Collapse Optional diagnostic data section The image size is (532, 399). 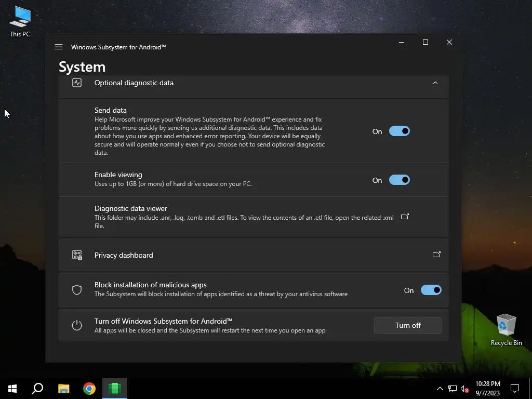click(435, 83)
